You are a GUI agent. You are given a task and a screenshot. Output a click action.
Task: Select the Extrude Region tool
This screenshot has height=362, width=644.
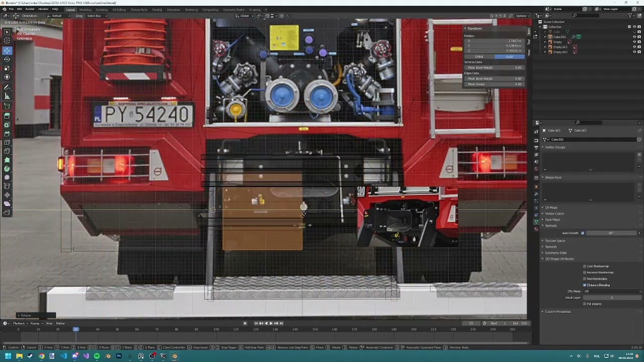[7, 116]
